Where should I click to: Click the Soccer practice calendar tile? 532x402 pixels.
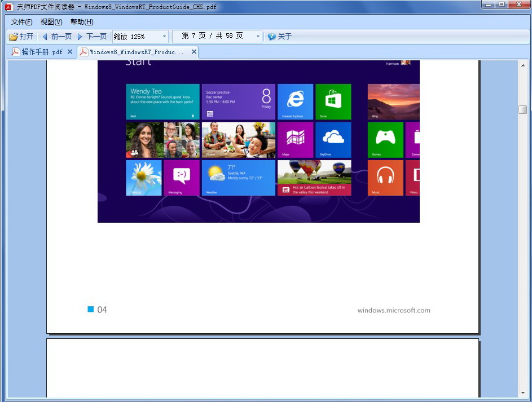[x=239, y=101]
